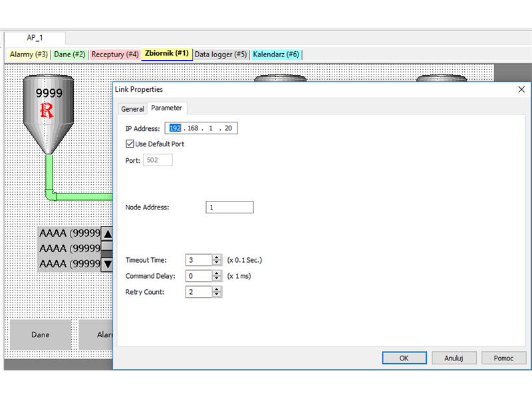The image size is (532, 399).
Task: Click the Timeout Time value field
Action: pos(199,260)
